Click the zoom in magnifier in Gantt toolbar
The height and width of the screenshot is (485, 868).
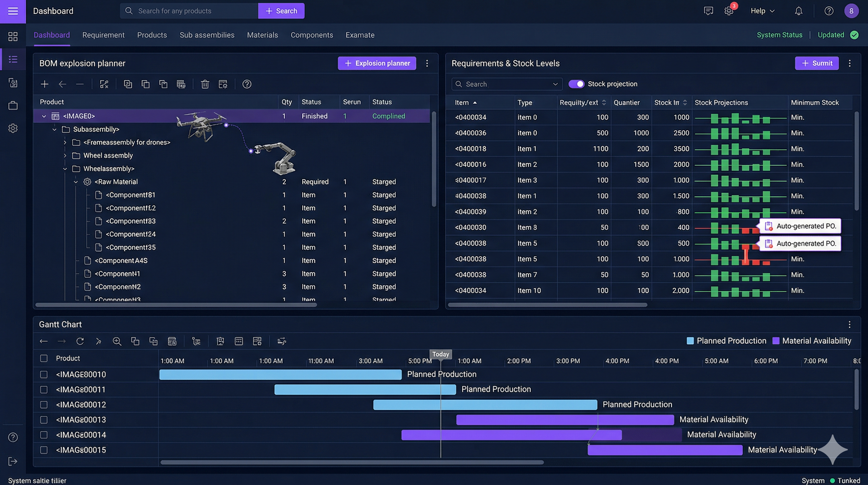tap(117, 341)
